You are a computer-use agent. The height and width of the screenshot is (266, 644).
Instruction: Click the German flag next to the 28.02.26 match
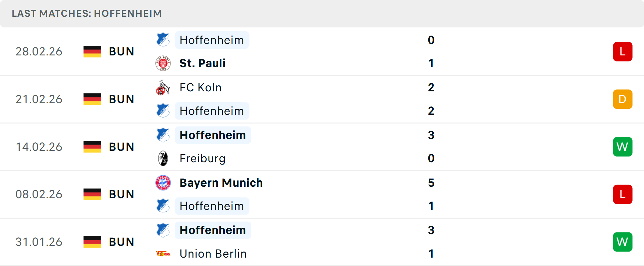coord(92,51)
